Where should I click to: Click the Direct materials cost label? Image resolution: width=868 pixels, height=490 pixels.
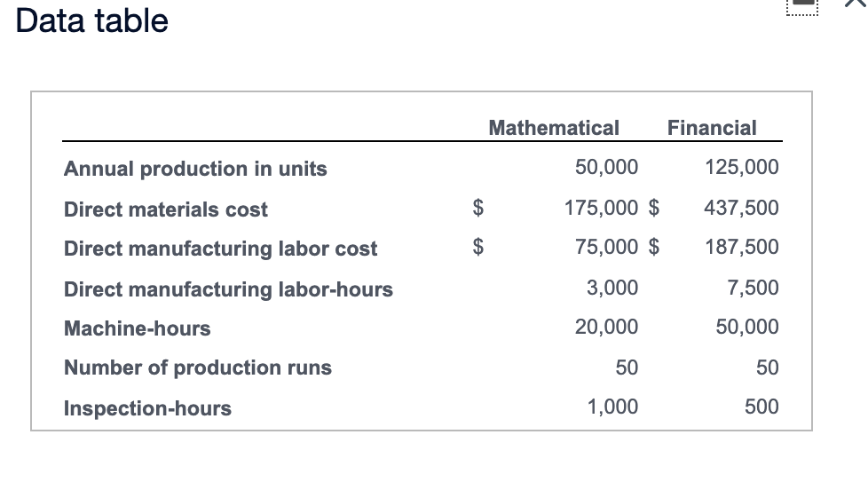[x=165, y=209]
